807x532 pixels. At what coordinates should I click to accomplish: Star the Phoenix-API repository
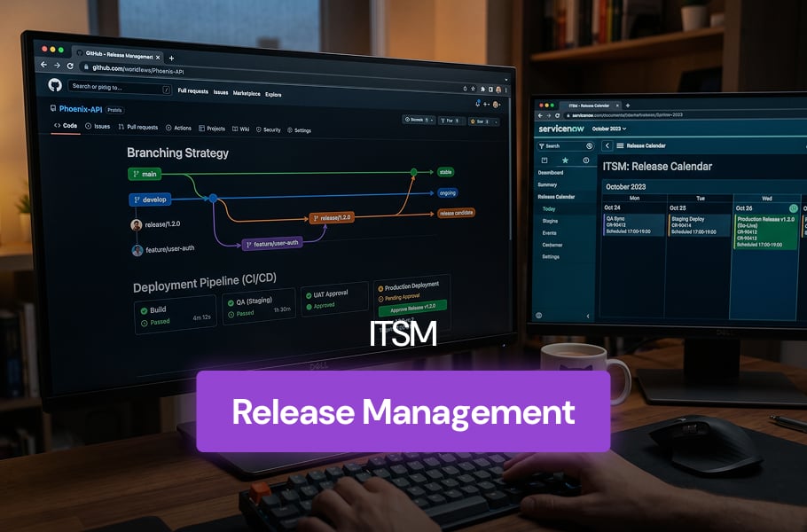coord(480,122)
